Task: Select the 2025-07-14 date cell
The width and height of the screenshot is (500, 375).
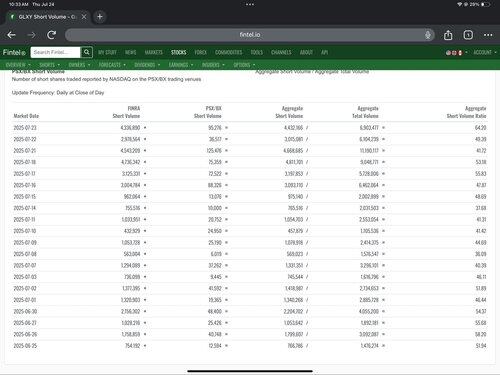Action: point(25,208)
